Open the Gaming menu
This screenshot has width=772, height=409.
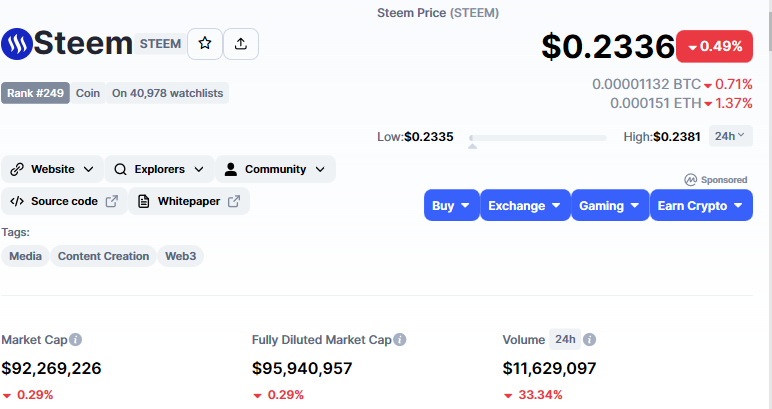[610, 206]
